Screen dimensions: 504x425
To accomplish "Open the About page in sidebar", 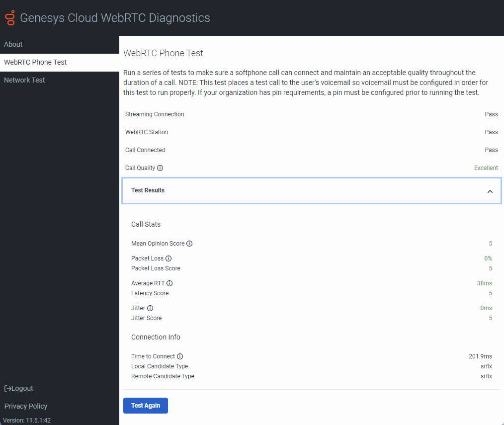I will [13, 44].
